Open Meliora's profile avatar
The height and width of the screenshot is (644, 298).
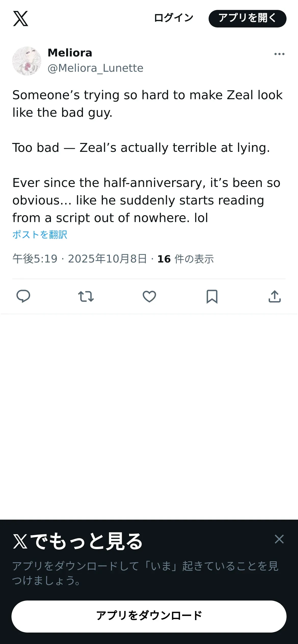pos(27,61)
